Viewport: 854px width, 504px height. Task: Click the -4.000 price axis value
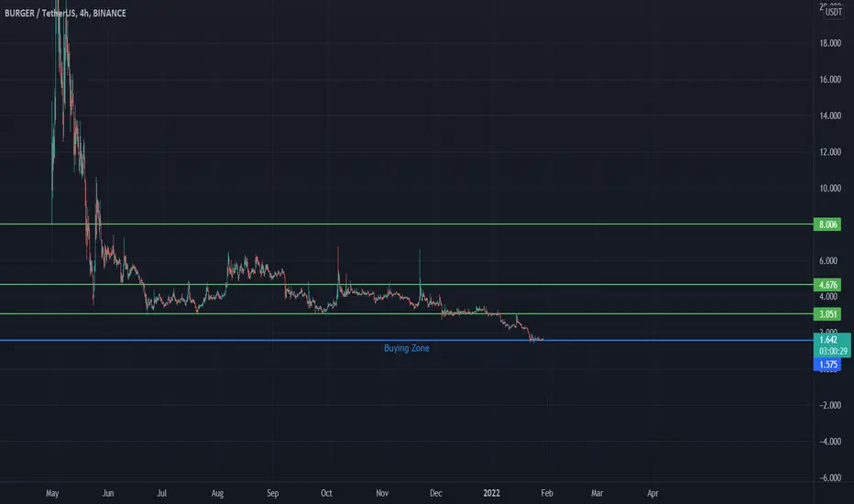pyautogui.click(x=830, y=442)
